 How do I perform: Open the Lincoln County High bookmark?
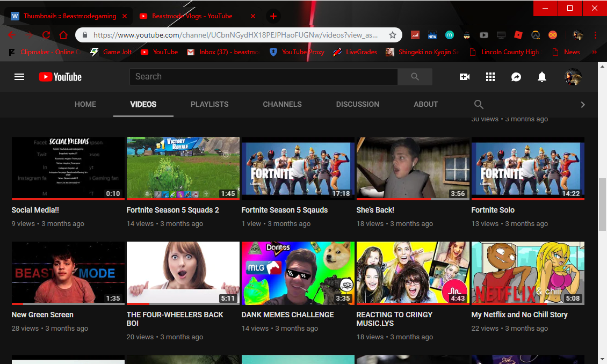[504, 52]
